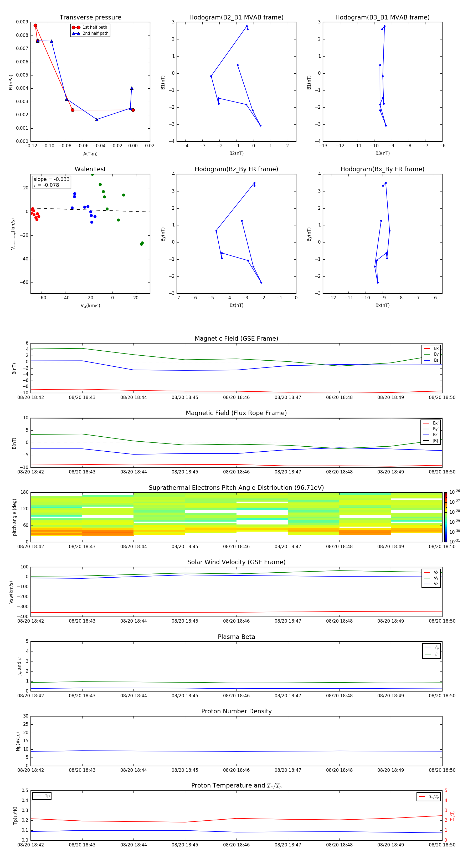Screen dimensions: 473x868
Task: Click the '2nd half path' legend entry
Action: [x=90, y=33]
